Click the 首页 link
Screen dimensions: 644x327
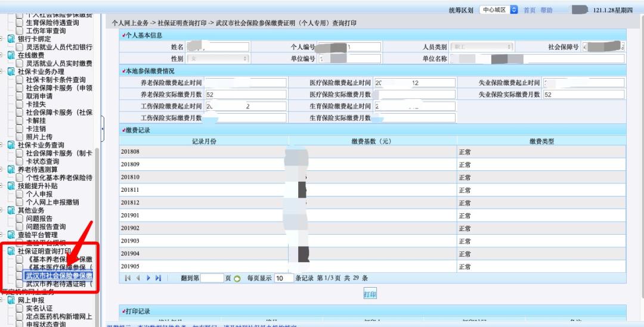(530, 10)
